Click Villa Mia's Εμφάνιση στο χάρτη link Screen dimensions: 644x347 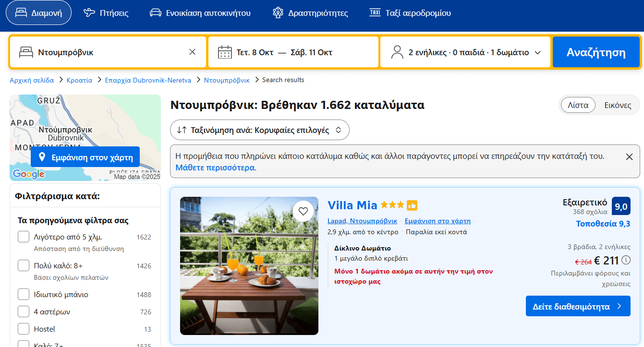pyautogui.click(x=437, y=221)
